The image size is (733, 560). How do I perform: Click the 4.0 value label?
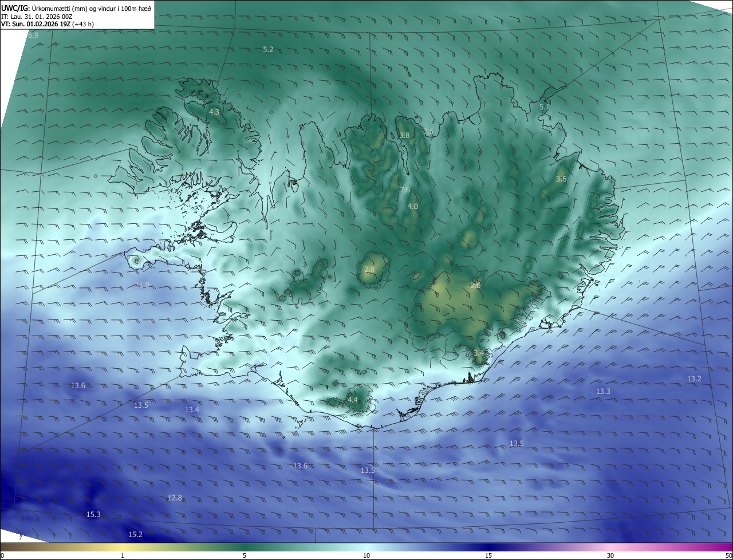pyautogui.click(x=413, y=206)
